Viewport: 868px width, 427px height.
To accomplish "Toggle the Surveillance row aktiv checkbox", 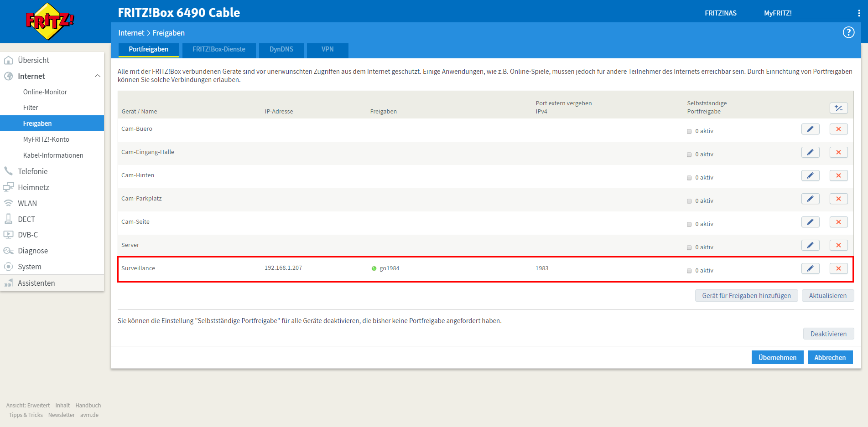I will [x=689, y=271].
